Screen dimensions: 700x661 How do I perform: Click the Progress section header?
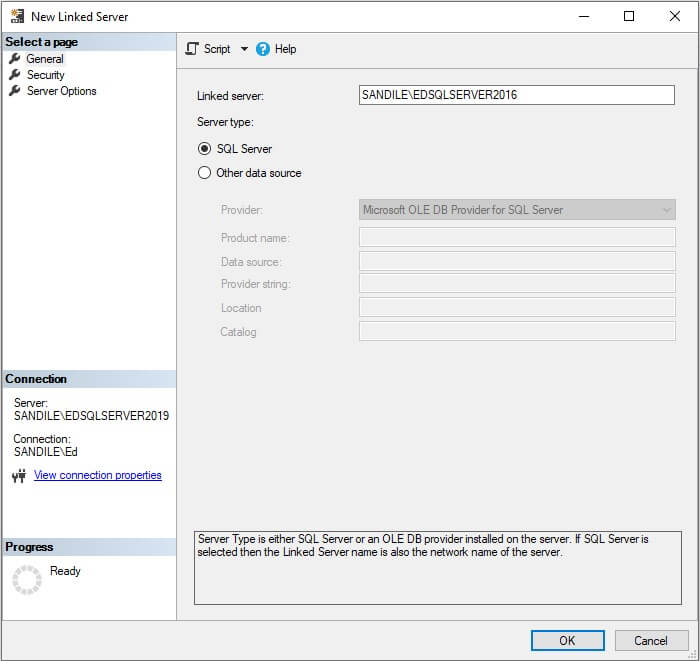pyautogui.click(x=89, y=547)
